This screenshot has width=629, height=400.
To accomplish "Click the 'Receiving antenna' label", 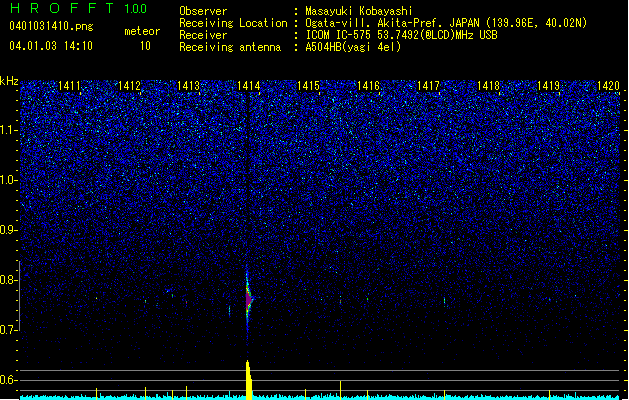I will tap(230, 47).
